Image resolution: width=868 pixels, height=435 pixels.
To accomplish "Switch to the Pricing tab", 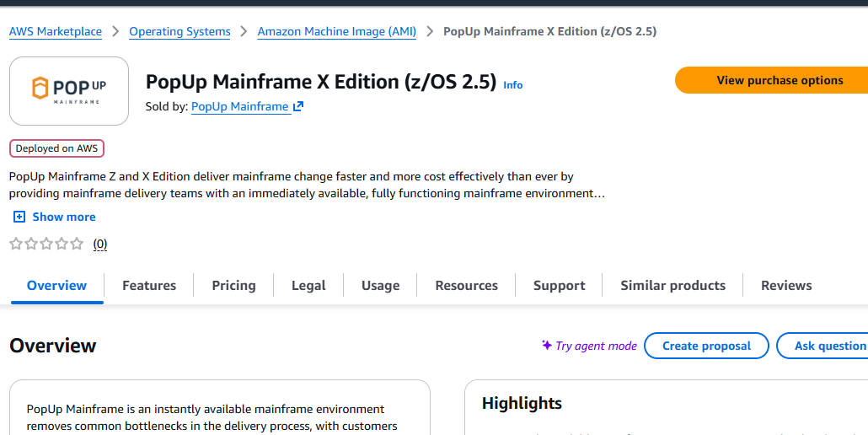I will click(233, 286).
